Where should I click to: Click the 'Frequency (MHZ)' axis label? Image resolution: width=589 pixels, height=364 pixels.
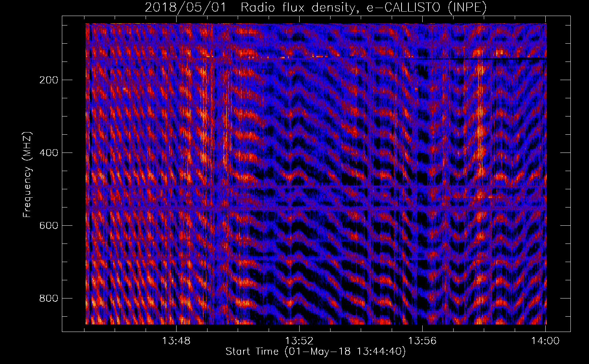click(x=27, y=175)
